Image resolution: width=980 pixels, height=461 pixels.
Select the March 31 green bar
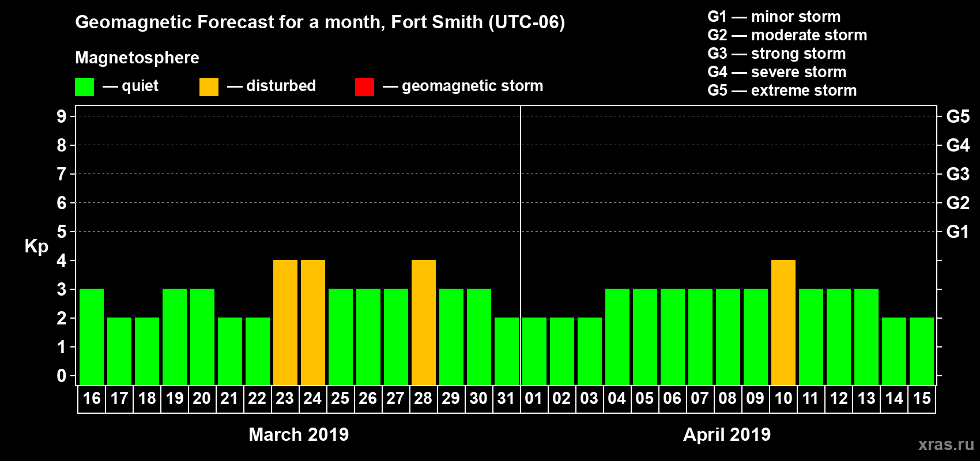[507, 351]
